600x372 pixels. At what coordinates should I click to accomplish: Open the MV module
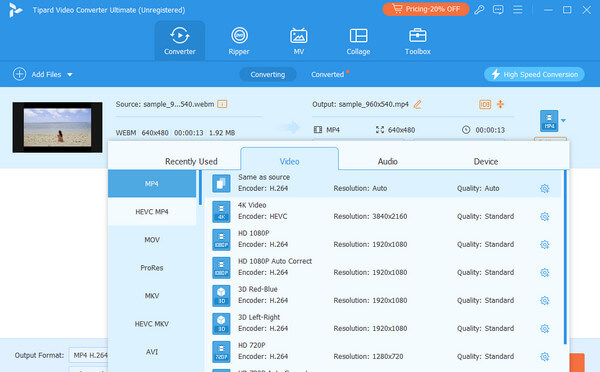point(298,41)
